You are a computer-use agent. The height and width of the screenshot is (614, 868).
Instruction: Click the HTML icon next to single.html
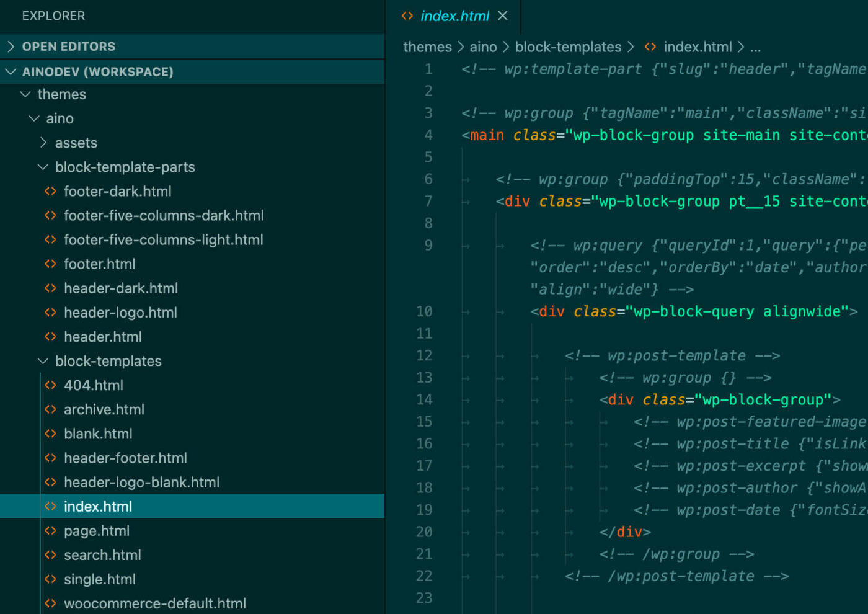coord(51,579)
